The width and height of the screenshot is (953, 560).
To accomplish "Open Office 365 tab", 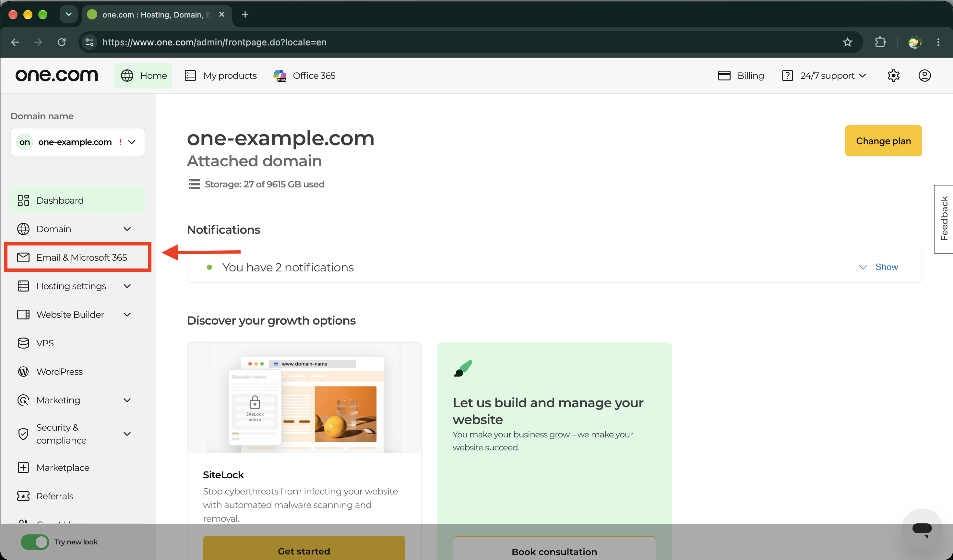I will pos(304,76).
